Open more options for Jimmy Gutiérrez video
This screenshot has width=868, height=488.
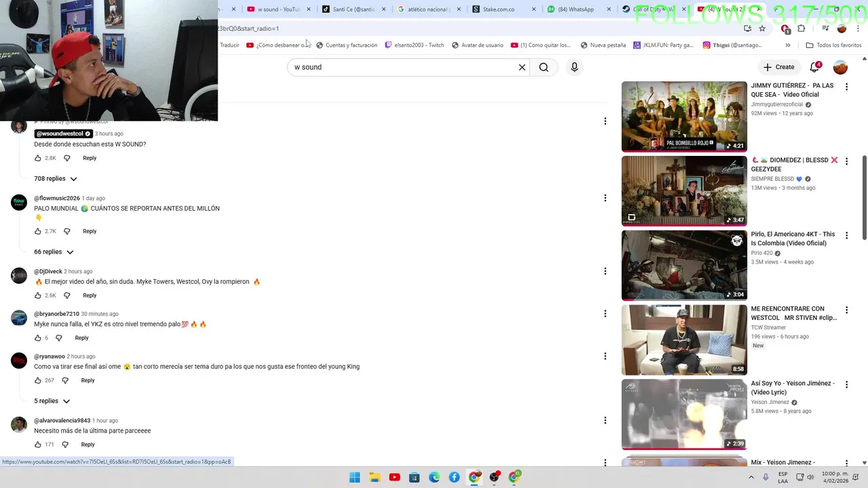846,87
